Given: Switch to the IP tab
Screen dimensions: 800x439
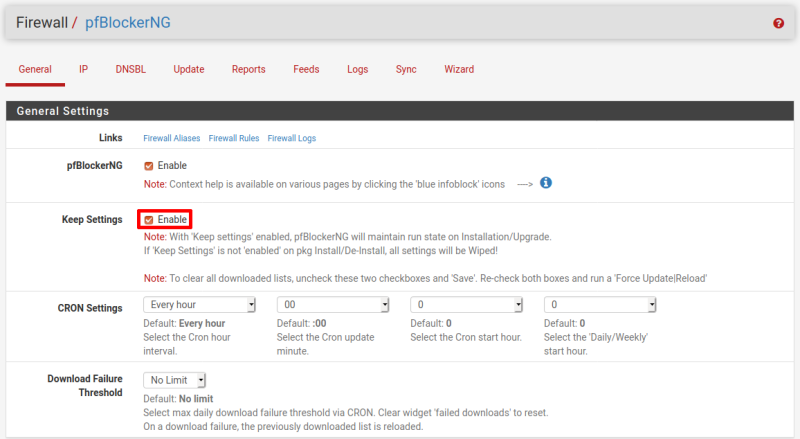Looking at the screenshot, I should pos(83,69).
